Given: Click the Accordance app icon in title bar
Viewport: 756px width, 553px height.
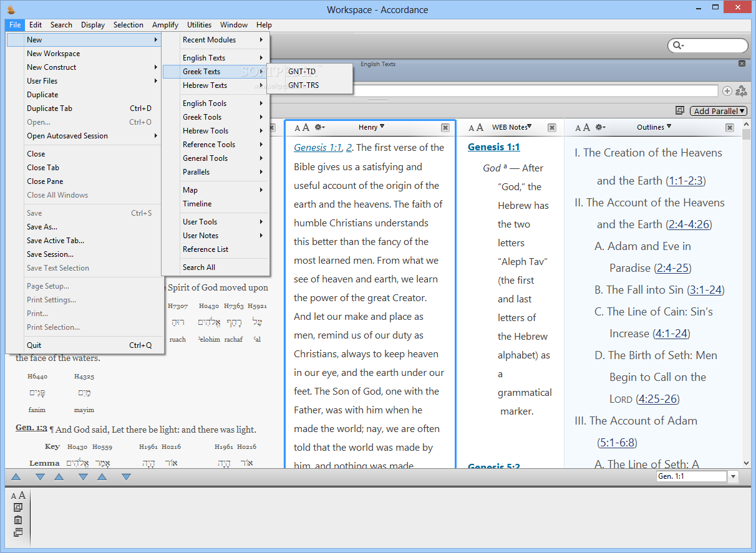Looking at the screenshot, I should (11, 9).
